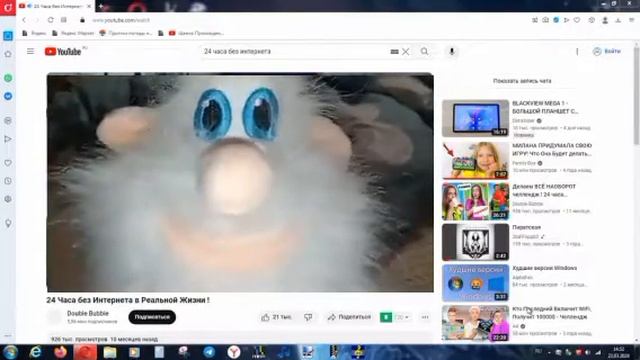Open the browser main menu red logo

pos(8,7)
